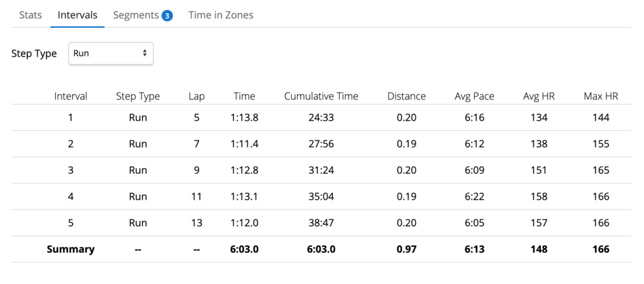
Task: Switch to the Stats tab
Action: tap(30, 15)
